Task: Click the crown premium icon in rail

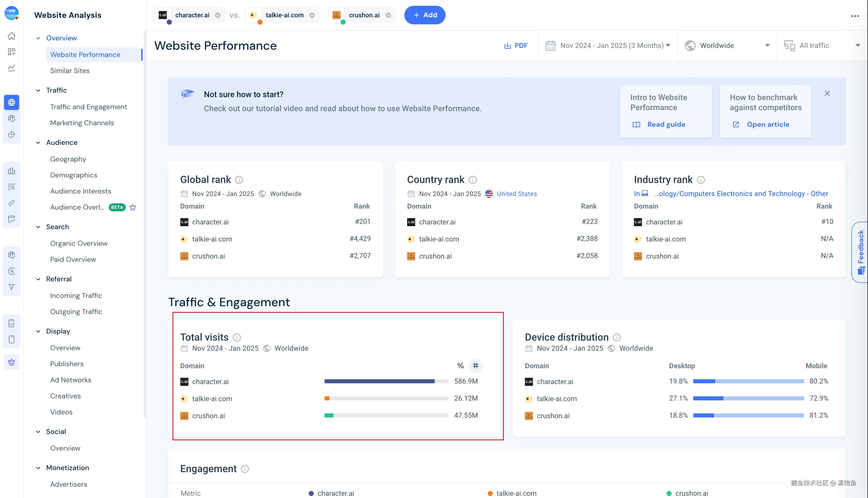Action: tap(12, 362)
